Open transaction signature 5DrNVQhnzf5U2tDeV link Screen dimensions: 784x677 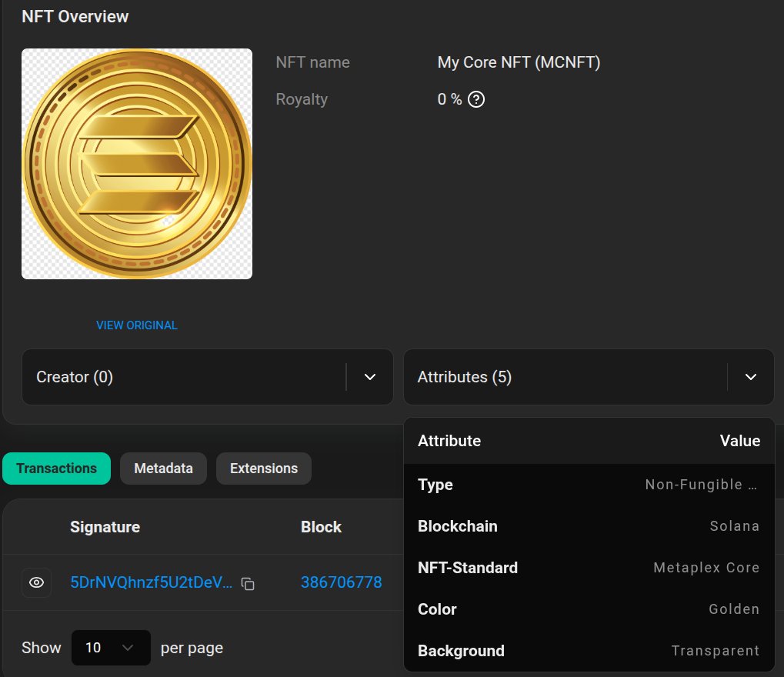[152, 582]
